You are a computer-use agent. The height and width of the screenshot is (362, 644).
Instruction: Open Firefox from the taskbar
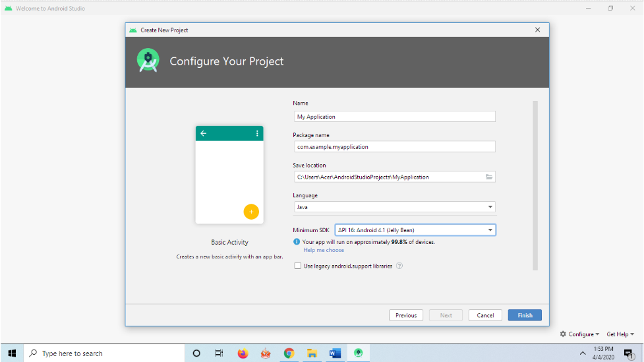click(243, 353)
